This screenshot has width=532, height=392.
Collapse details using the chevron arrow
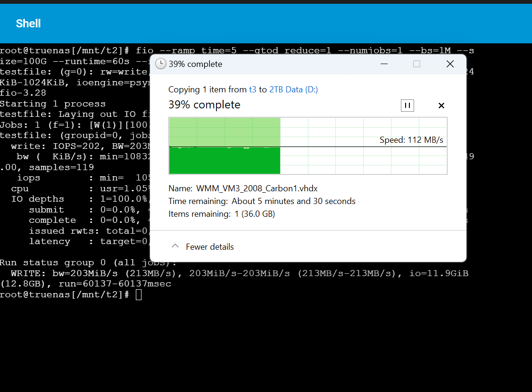point(175,246)
